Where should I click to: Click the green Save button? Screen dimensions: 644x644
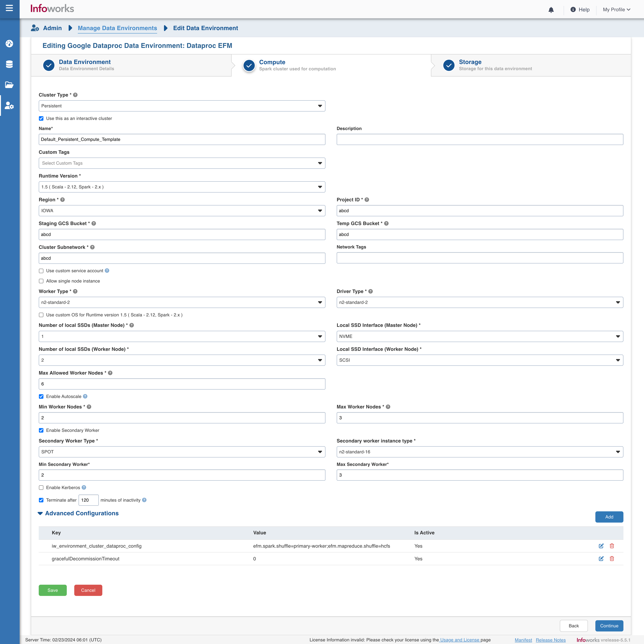(x=53, y=591)
